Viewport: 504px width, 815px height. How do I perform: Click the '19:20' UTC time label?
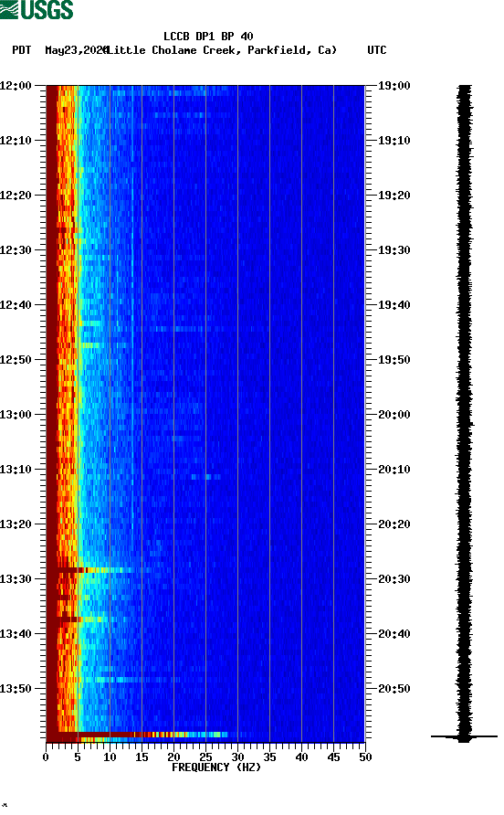tap(394, 196)
